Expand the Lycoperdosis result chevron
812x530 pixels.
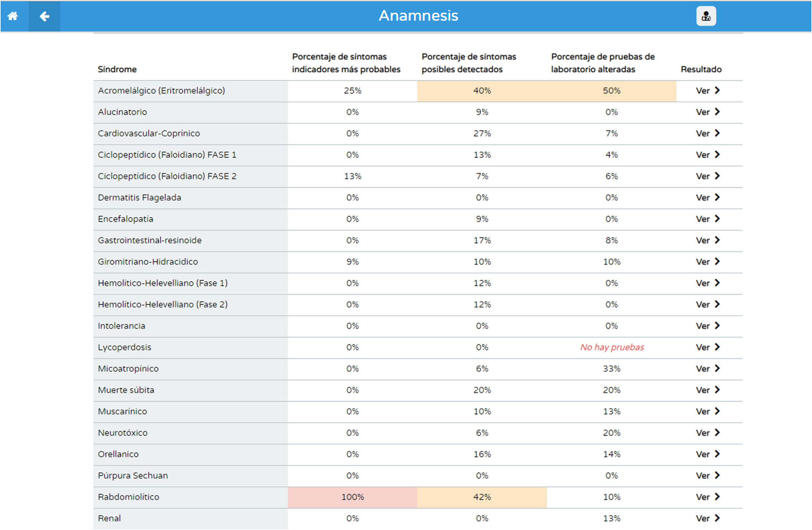pyautogui.click(x=717, y=347)
